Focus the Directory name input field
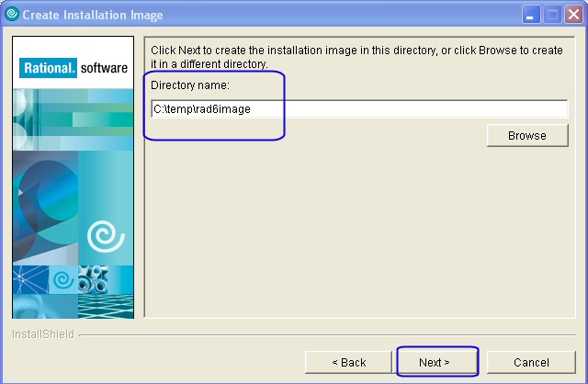 point(359,108)
